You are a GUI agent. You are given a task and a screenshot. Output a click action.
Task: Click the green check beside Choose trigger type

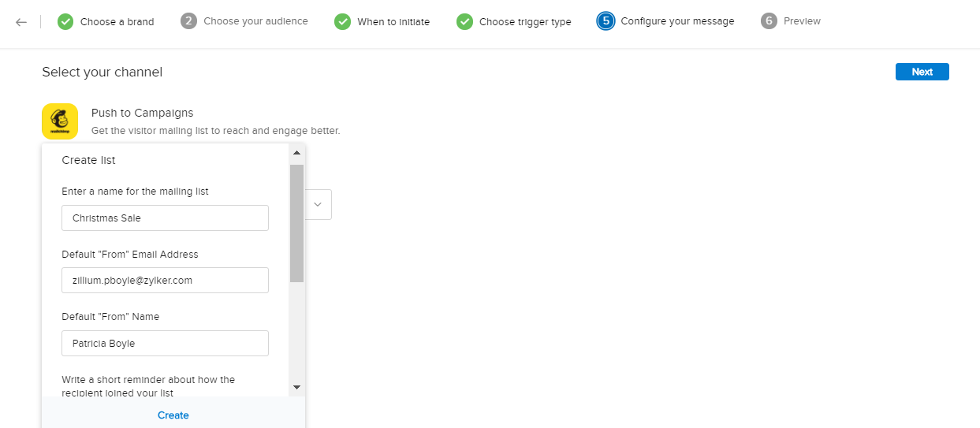[x=464, y=21]
